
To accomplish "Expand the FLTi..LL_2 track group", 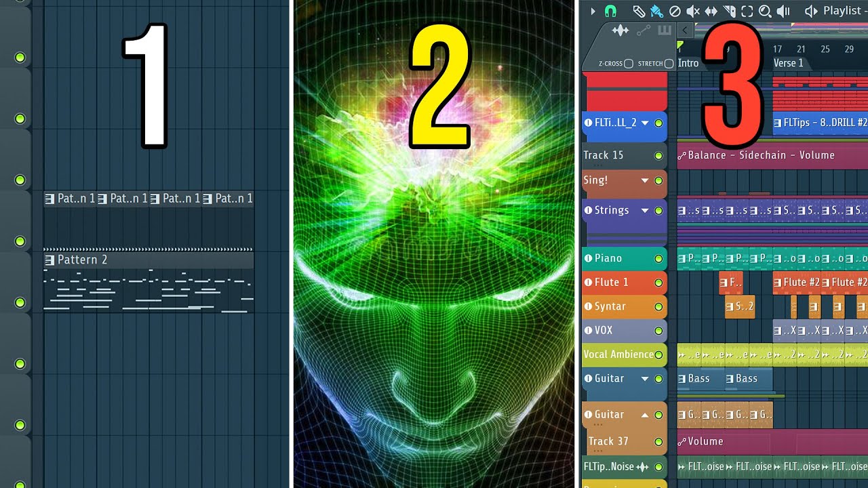I will point(645,123).
